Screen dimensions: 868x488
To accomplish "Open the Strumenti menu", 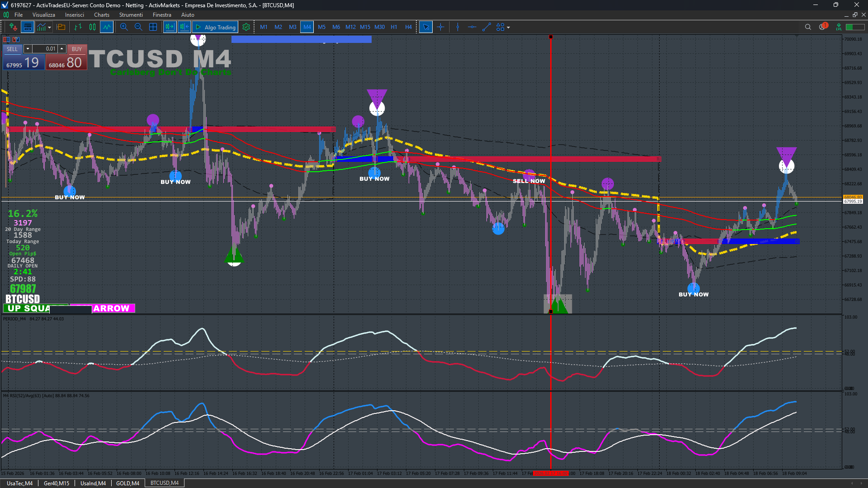I will pos(131,15).
